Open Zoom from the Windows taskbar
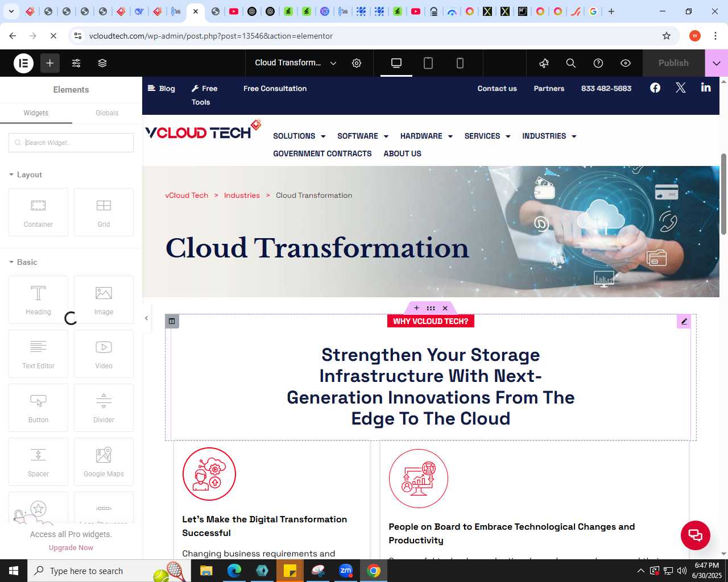This screenshot has height=582, width=728. [346, 571]
